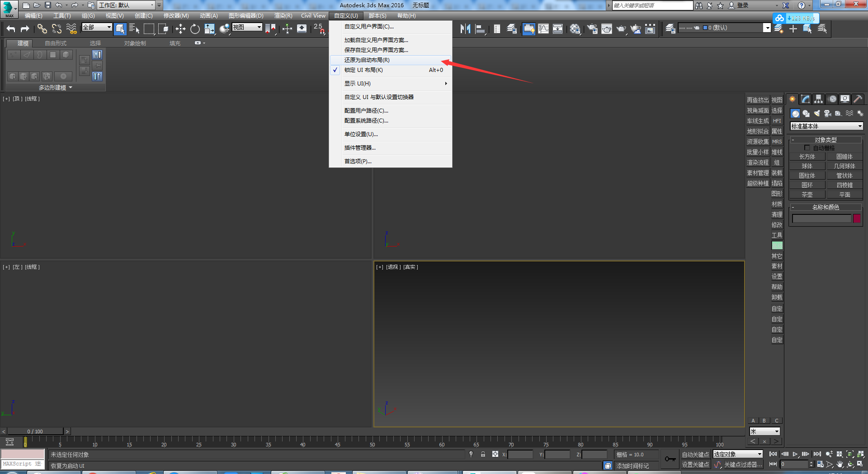Open 自定义用户界面(C)... menu item

(391, 26)
